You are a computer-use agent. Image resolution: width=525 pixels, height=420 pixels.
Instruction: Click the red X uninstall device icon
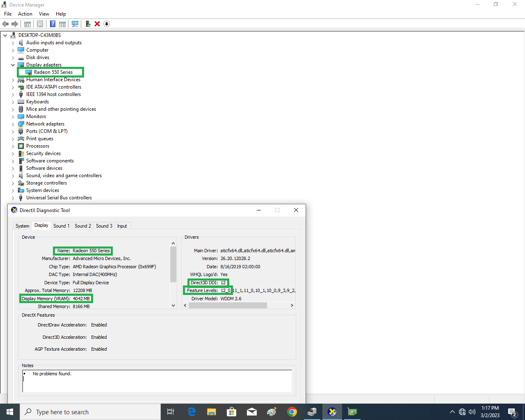click(97, 24)
